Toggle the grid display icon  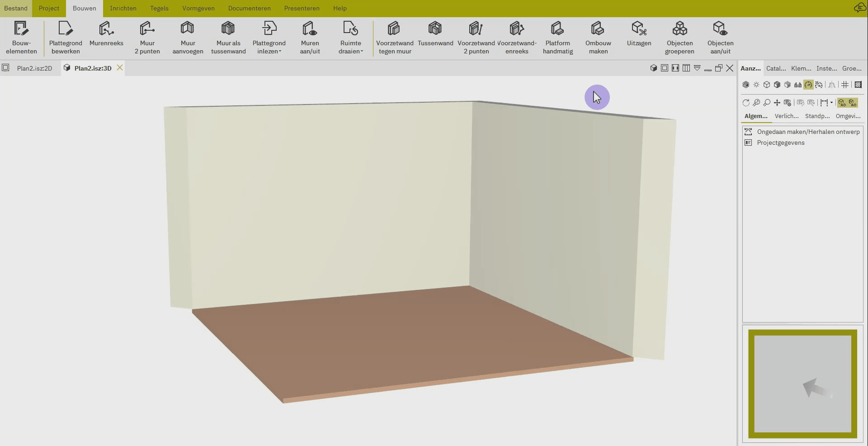click(x=845, y=85)
